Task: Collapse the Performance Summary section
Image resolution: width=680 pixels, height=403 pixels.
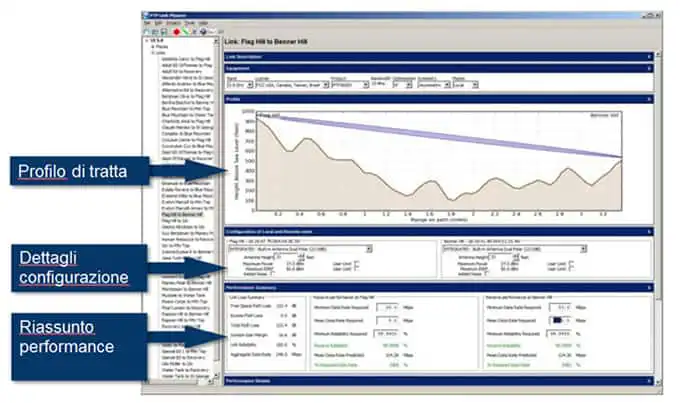Action: point(649,288)
